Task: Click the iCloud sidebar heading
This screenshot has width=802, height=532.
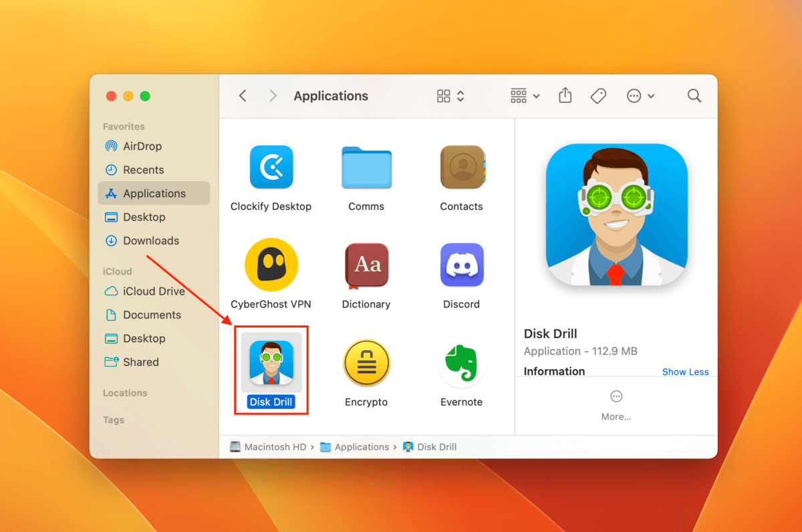Action: 118,271
